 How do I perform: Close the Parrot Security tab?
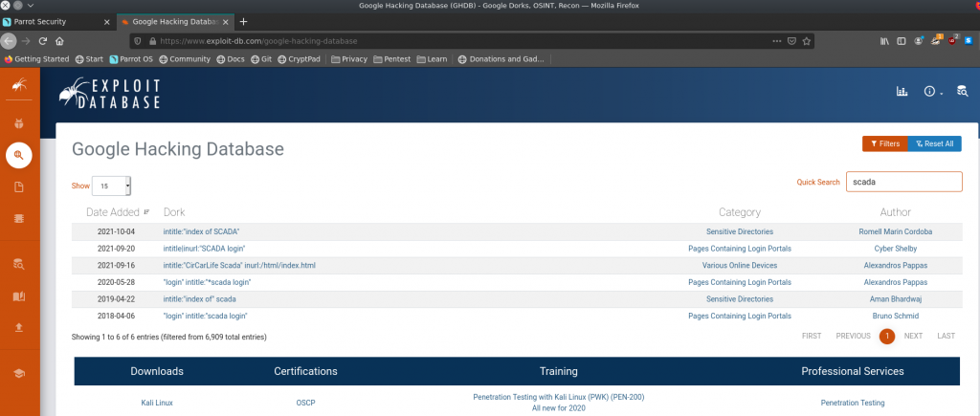click(107, 21)
